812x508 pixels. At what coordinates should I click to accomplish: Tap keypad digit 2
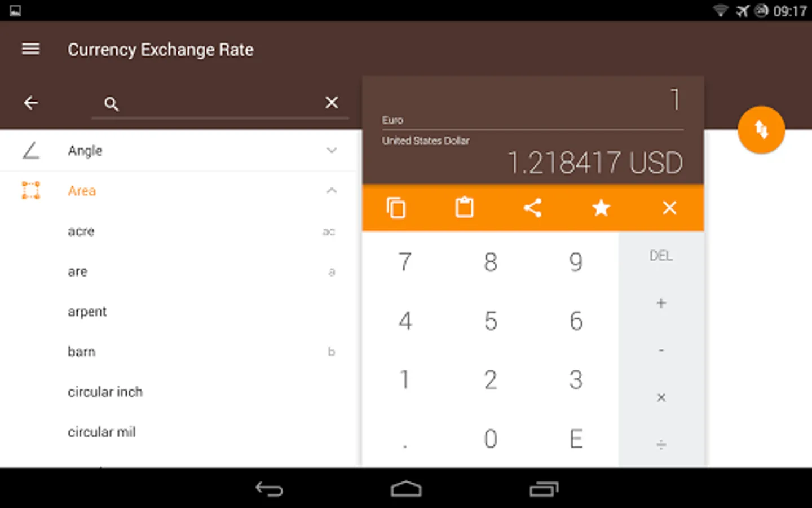(x=491, y=380)
